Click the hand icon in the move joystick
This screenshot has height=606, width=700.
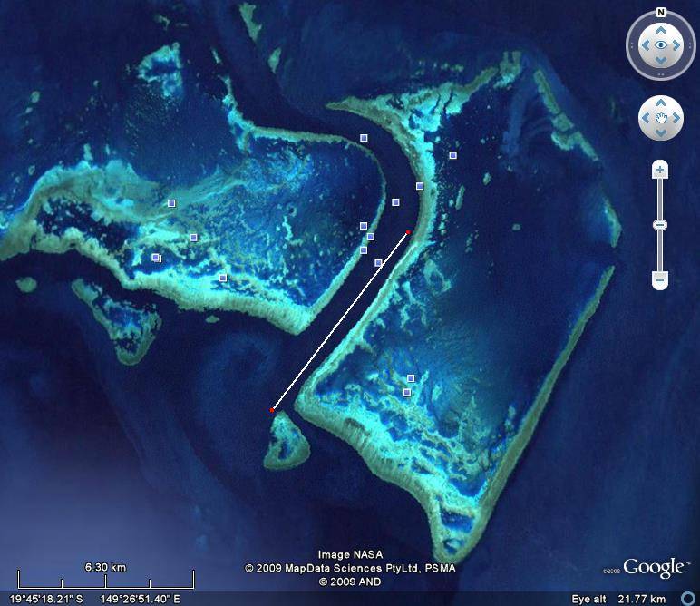pyautogui.click(x=661, y=118)
